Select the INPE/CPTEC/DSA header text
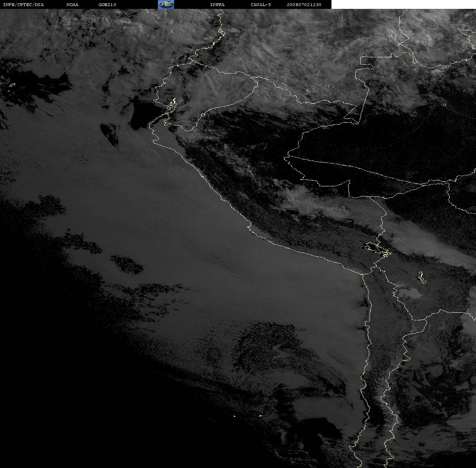Viewport: 476px width, 468px height. coord(23,4)
